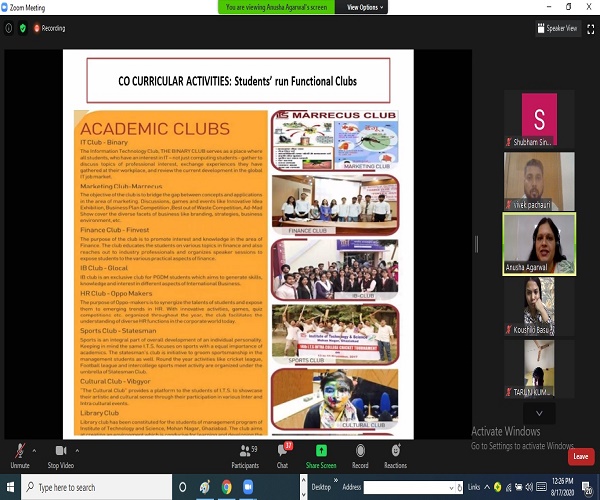600x500 pixels.
Task: Open the Chat panel
Action: tap(282, 456)
